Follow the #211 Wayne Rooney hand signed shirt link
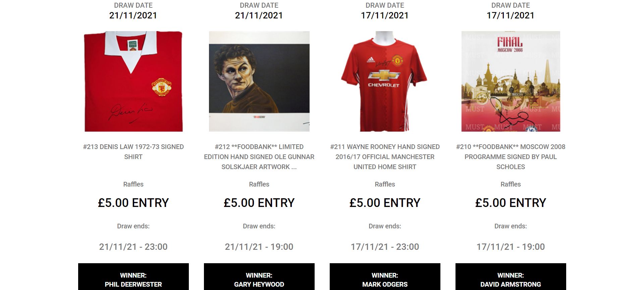This screenshot has height=290, width=644. tap(385, 157)
